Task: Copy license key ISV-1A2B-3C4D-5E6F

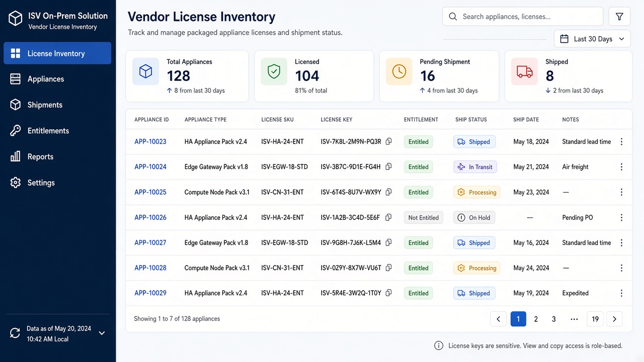Action: (388, 218)
